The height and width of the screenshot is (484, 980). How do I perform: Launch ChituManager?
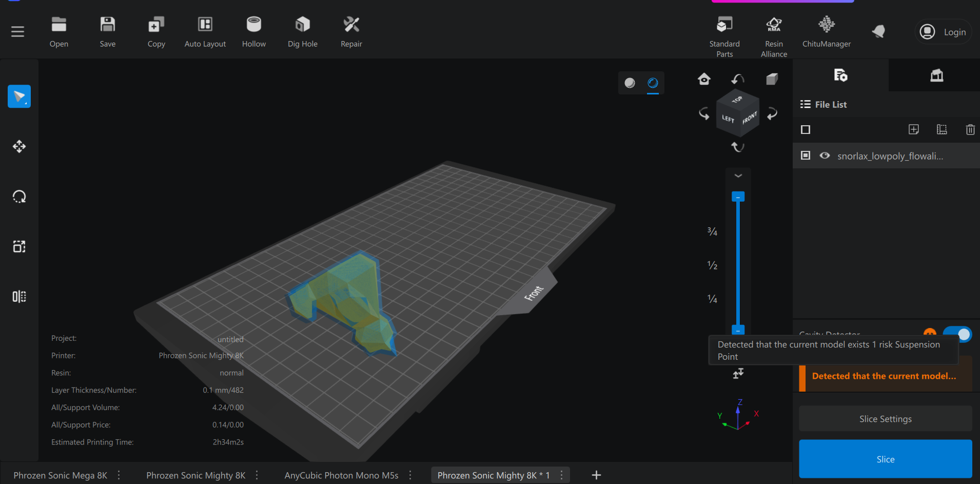click(x=827, y=32)
